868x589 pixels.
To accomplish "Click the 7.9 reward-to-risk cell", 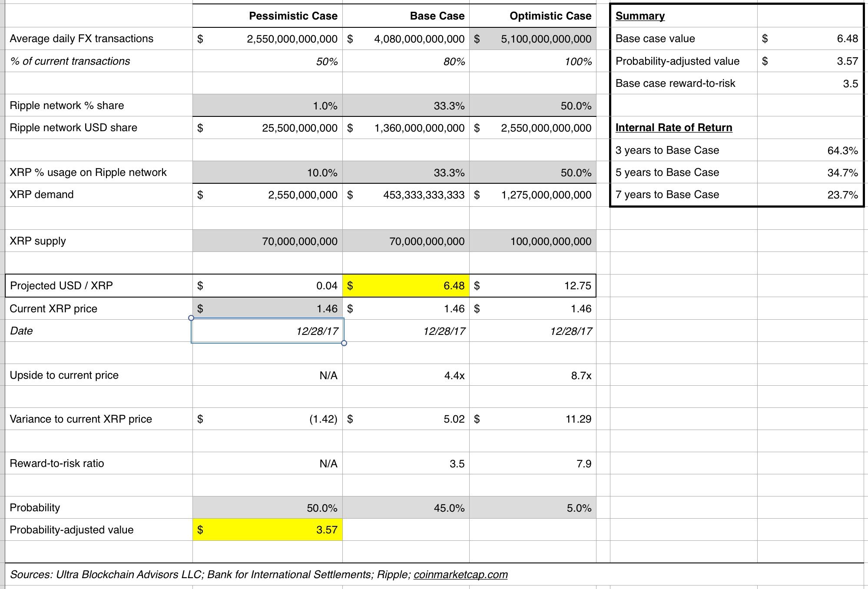I will coord(533,463).
